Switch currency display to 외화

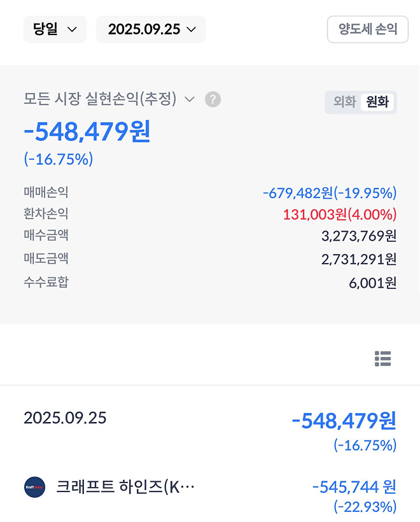[x=343, y=102]
